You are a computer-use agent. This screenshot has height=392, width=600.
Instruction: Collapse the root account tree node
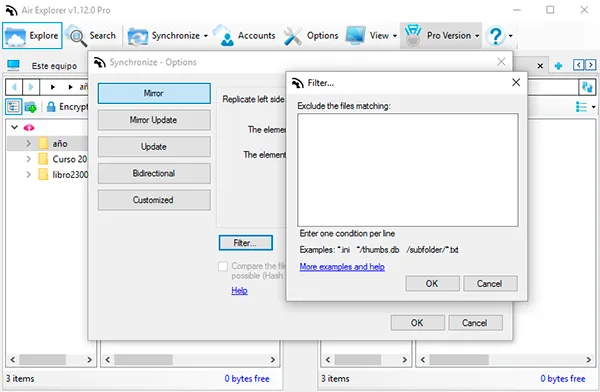15,127
